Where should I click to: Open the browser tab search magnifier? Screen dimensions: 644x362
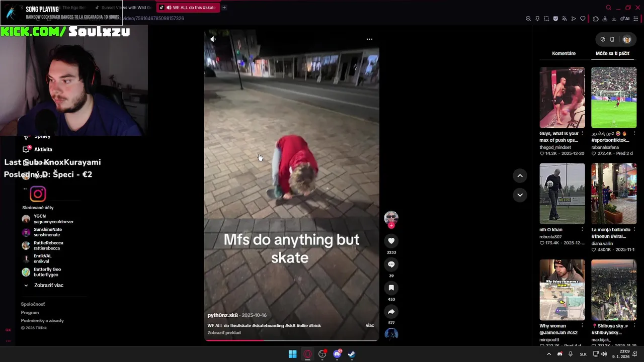click(608, 8)
